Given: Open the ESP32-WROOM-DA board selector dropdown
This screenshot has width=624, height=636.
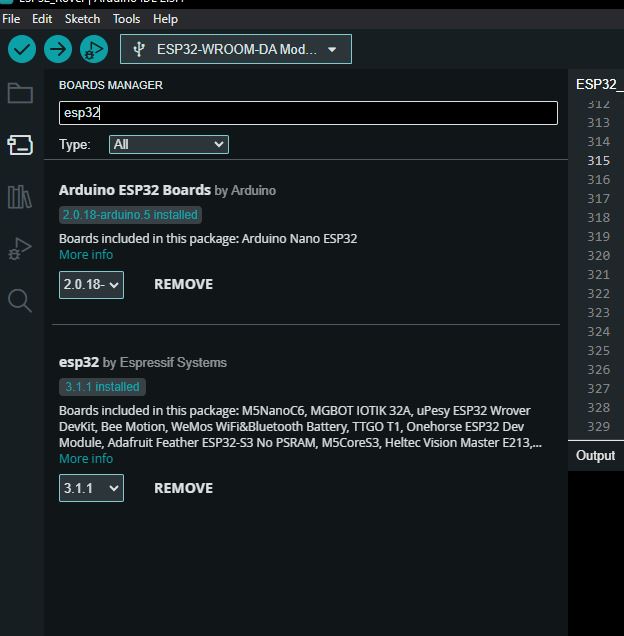Looking at the screenshot, I should [236, 49].
